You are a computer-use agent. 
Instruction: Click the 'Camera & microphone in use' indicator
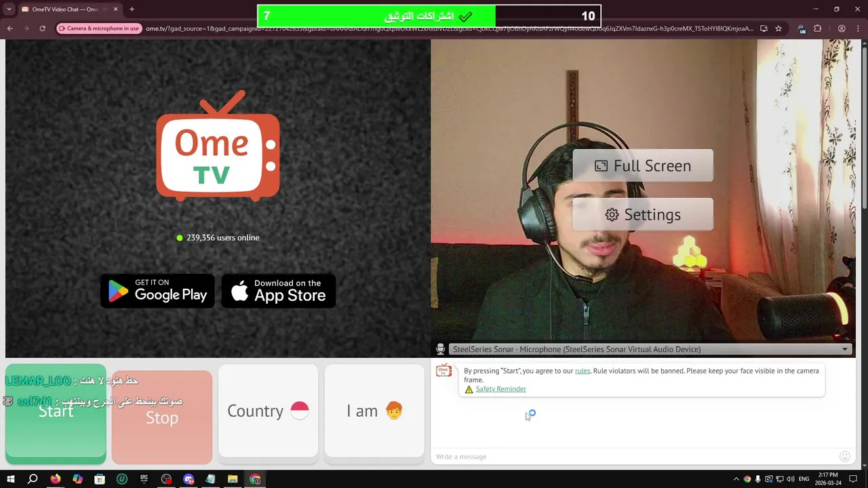click(99, 28)
